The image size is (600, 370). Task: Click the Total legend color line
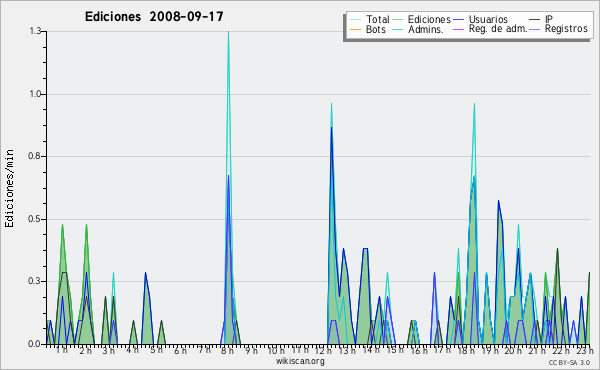pyautogui.click(x=355, y=20)
